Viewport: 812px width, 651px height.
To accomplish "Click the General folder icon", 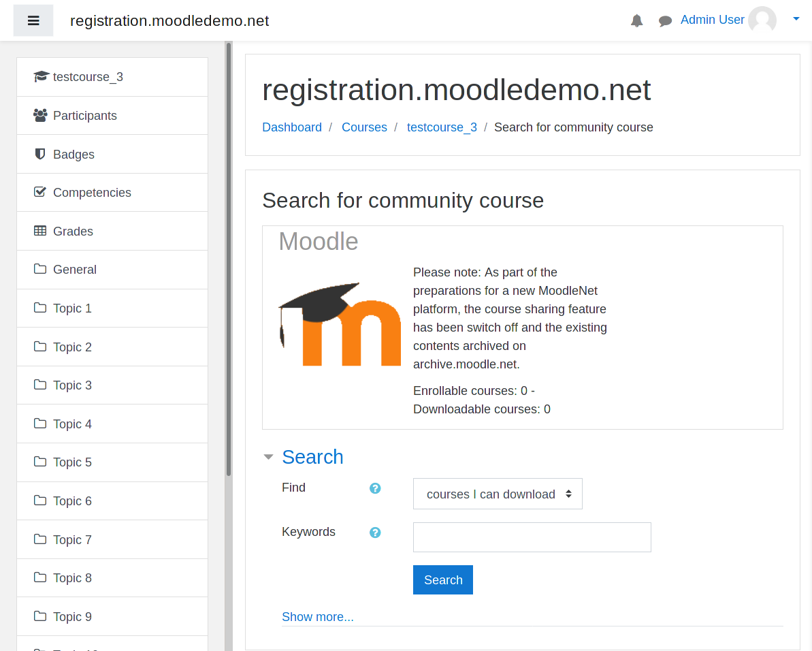I will (40, 269).
